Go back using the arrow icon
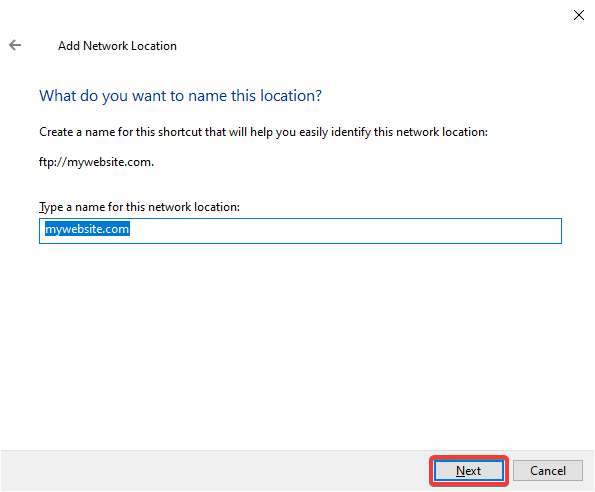The image size is (595, 492). pos(15,45)
